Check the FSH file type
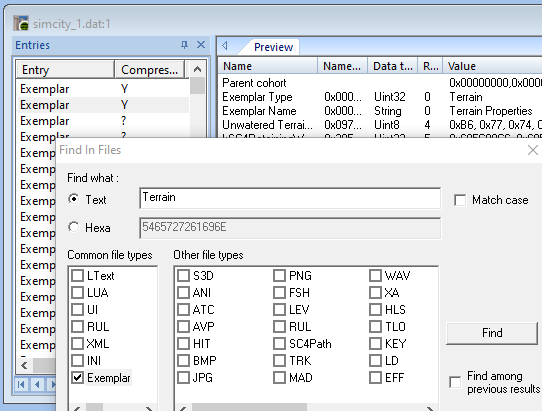Screen dimensions: 542x411 click(279, 292)
